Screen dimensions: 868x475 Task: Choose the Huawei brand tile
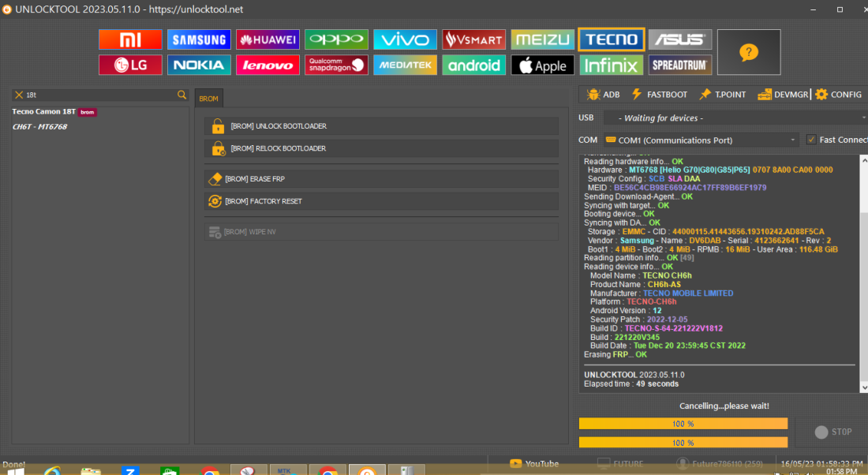point(268,39)
